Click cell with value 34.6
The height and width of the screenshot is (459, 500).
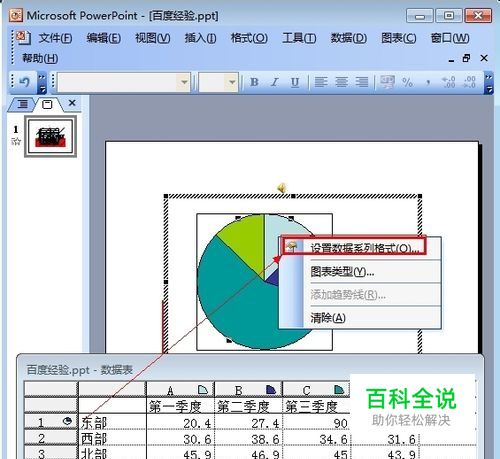[x=316, y=438]
